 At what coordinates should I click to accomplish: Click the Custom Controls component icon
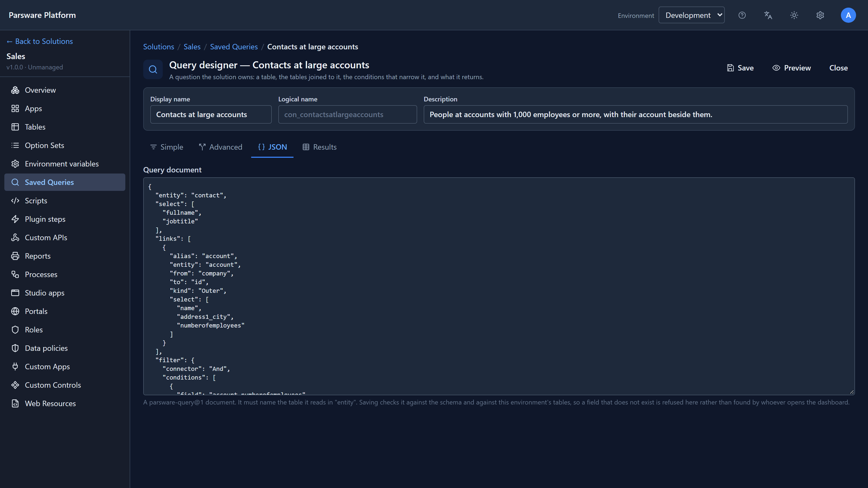15,385
